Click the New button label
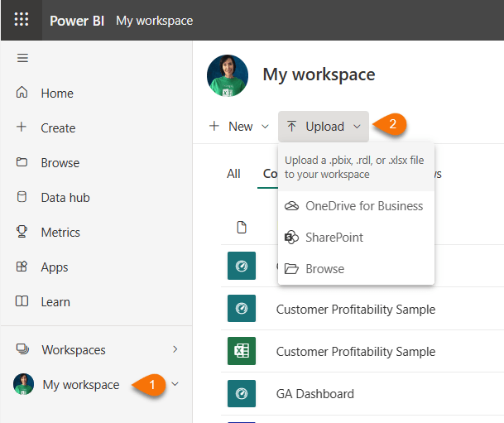504x423 pixels. [241, 127]
